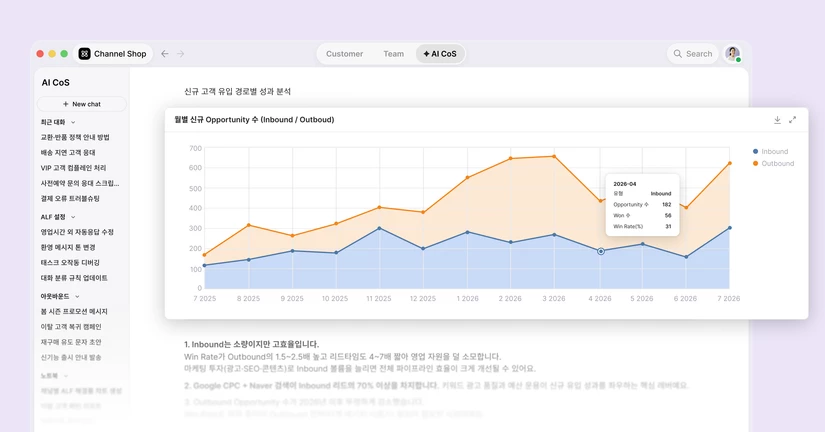The image size is (825, 432).
Task: Click the 7 2025 axis label
Action: [x=205, y=298]
